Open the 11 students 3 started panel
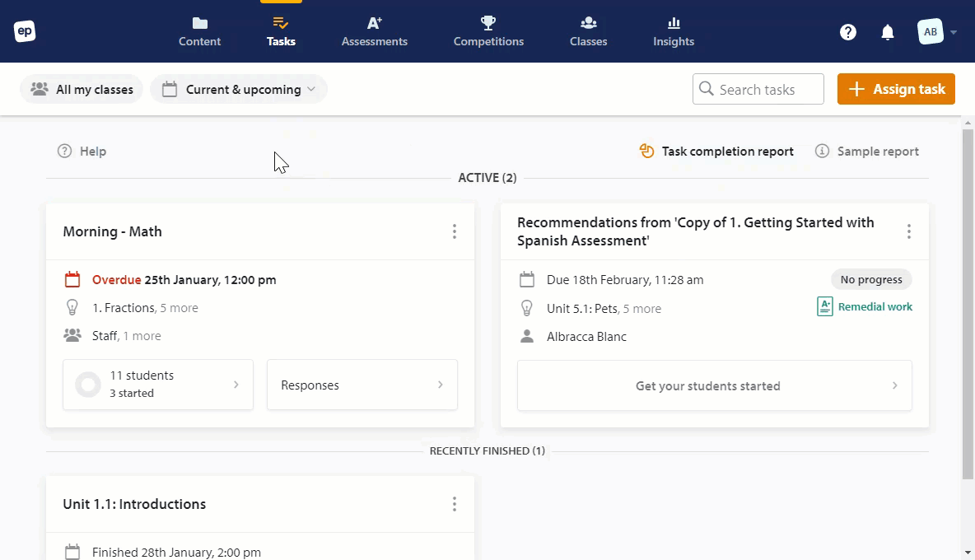The height and width of the screenshot is (560, 975). click(158, 385)
